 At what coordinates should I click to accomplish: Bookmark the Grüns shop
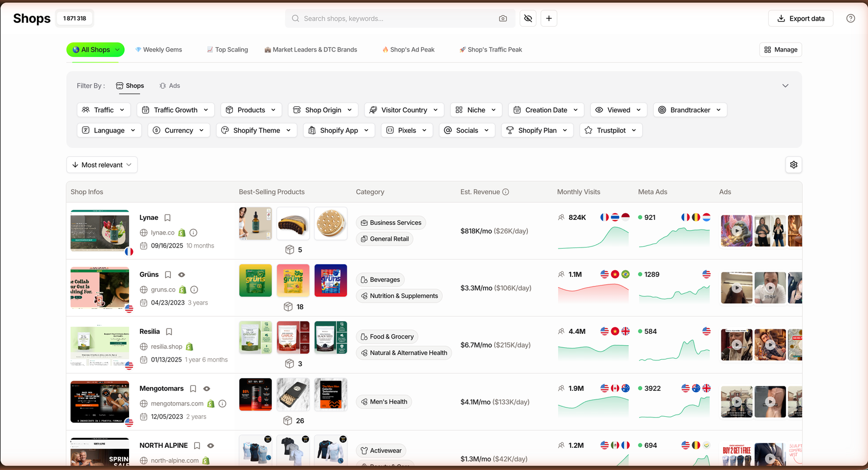[x=168, y=275]
